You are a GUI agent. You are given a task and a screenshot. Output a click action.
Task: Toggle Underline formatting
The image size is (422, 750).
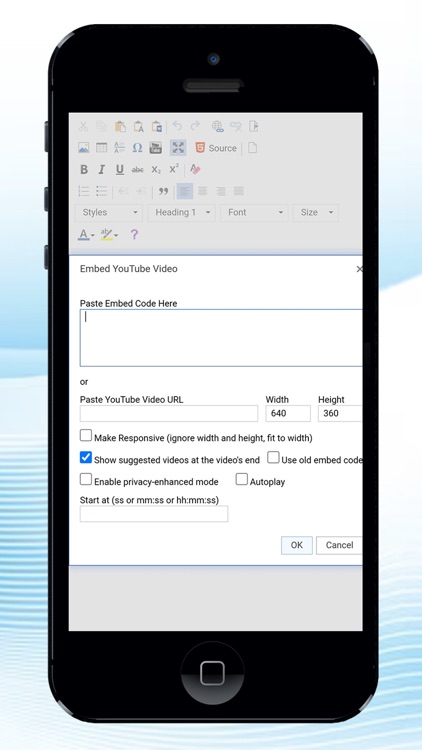[x=120, y=169]
